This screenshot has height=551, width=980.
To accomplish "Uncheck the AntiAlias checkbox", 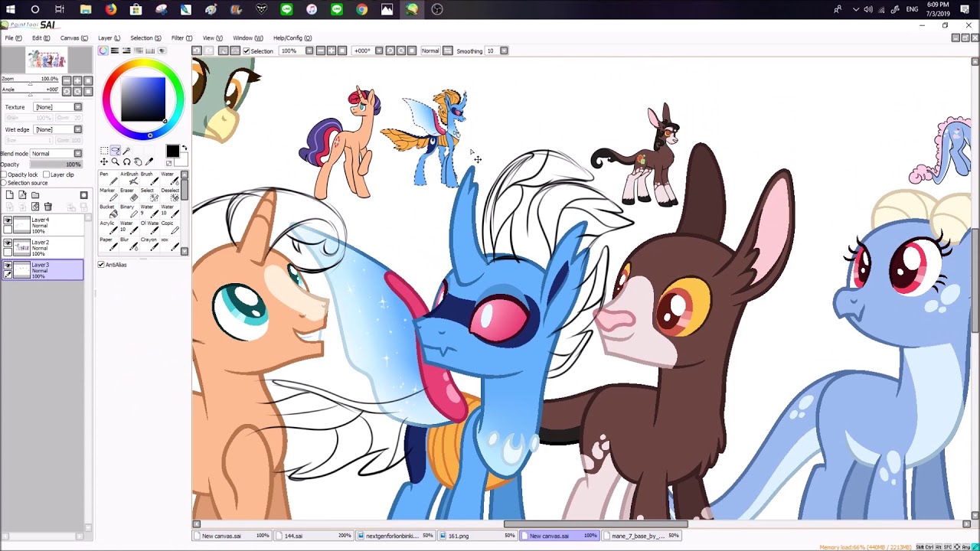I will [x=101, y=265].
